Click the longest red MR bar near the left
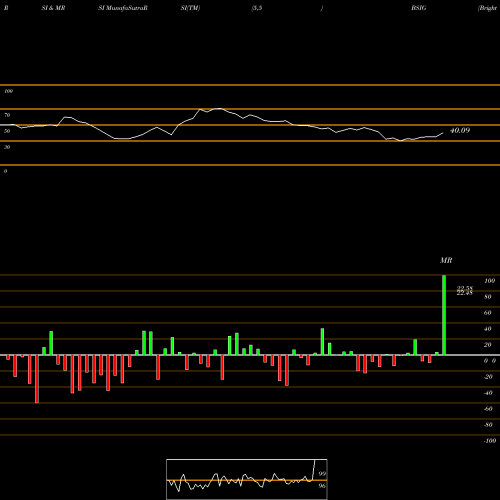Image resolution: width=500 pixels, height=500 pixels. coord(37,379)
